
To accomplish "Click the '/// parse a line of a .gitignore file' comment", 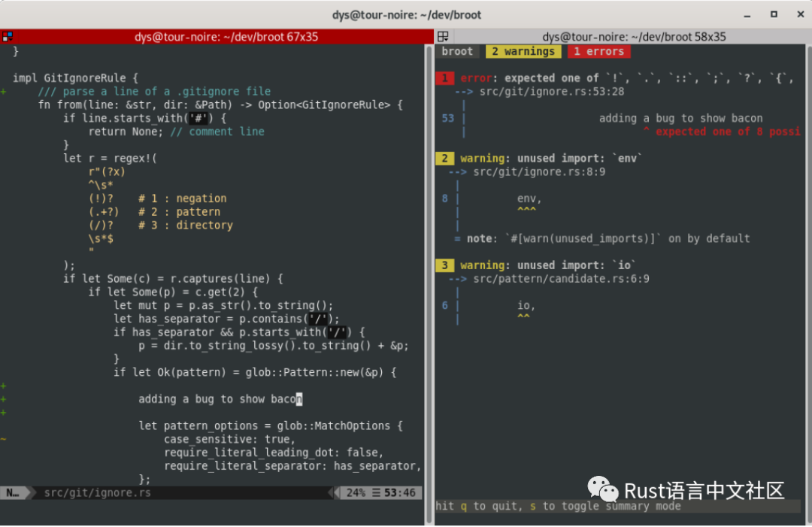I will pos(154,92).
